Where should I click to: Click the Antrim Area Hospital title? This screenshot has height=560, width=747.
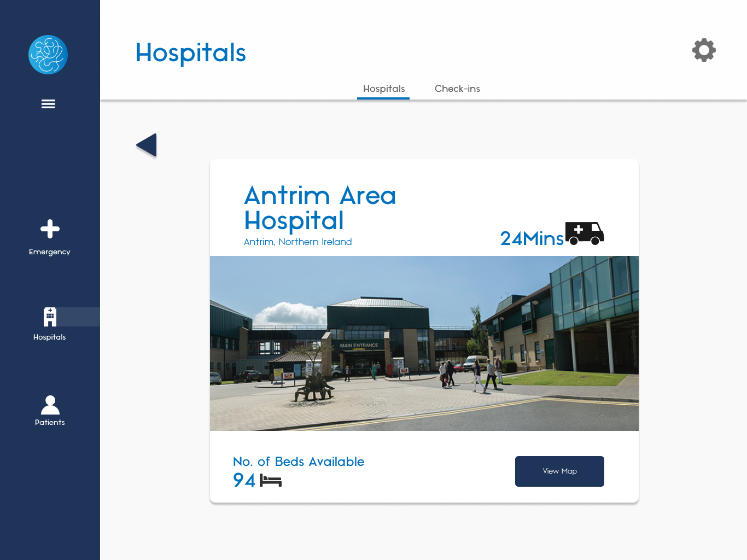[x=320, y=208]
